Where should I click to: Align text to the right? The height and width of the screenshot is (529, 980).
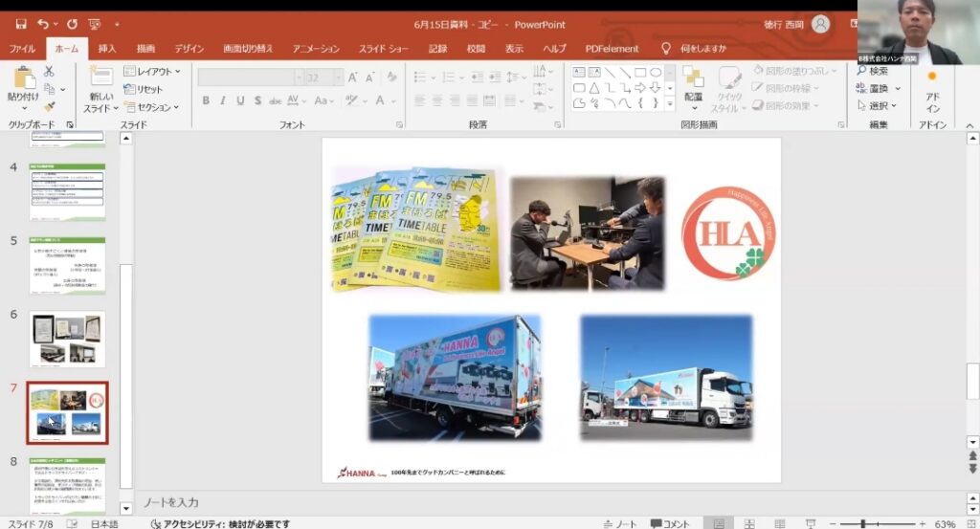[455, 100]
